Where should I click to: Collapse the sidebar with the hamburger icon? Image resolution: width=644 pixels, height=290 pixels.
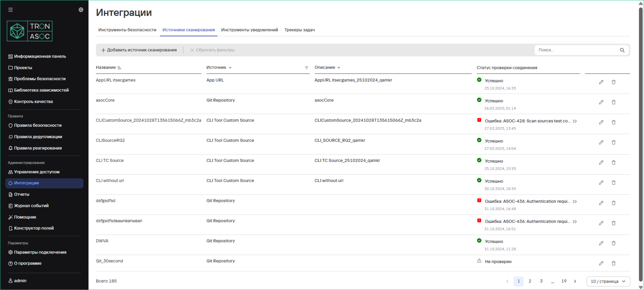pos(10,10)
